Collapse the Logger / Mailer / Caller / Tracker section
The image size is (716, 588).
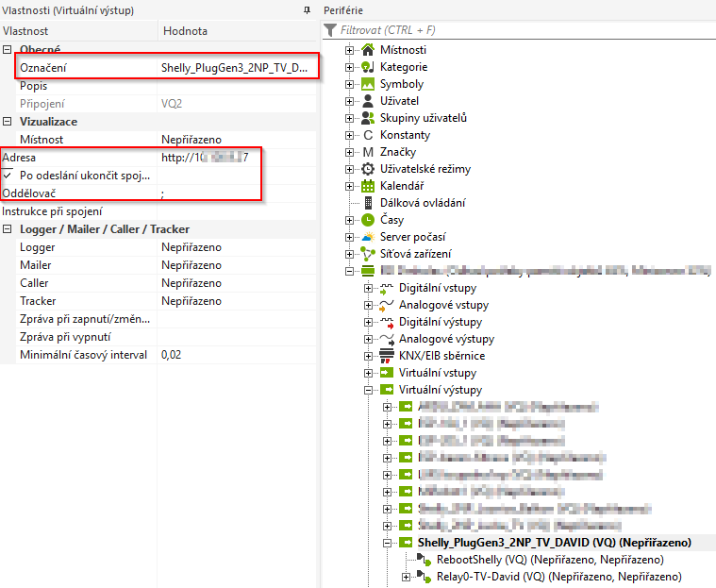click(x=8, y=229)
